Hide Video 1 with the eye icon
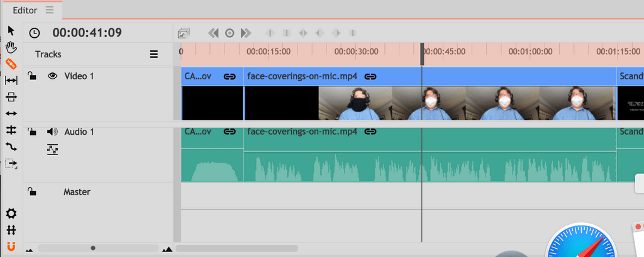 (52, 76)
